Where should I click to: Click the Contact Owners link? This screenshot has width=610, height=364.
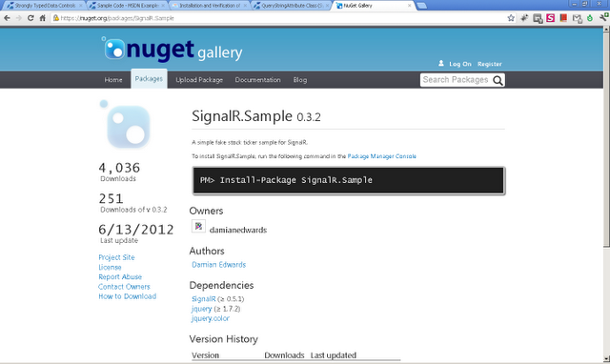coord(124,287)
